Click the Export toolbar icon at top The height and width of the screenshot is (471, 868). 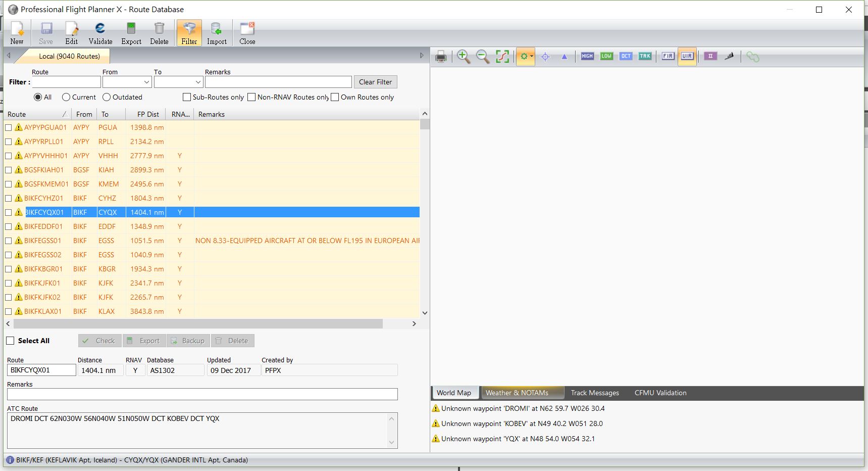131,33
